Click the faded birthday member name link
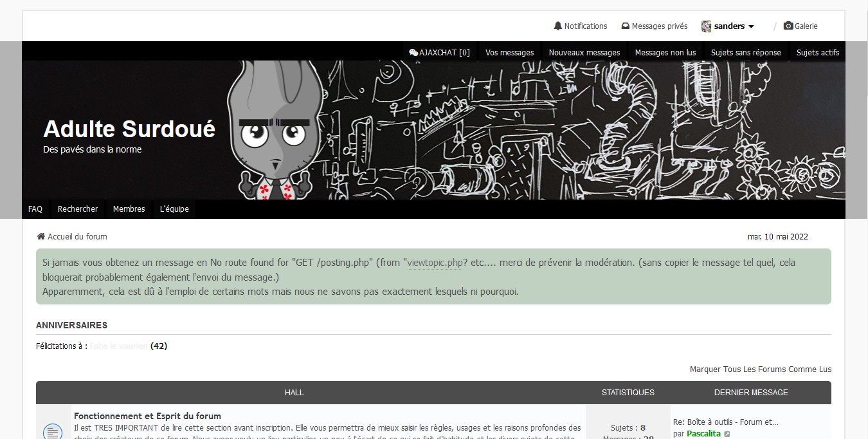The width and height of the screenshot is (868, 439). tap(119, 346)
